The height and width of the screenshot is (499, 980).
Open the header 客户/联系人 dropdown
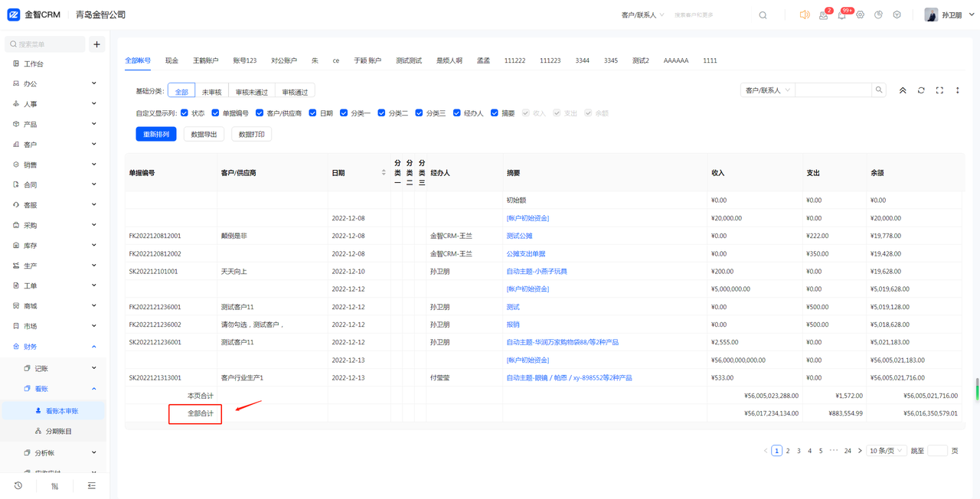(643, 15)
